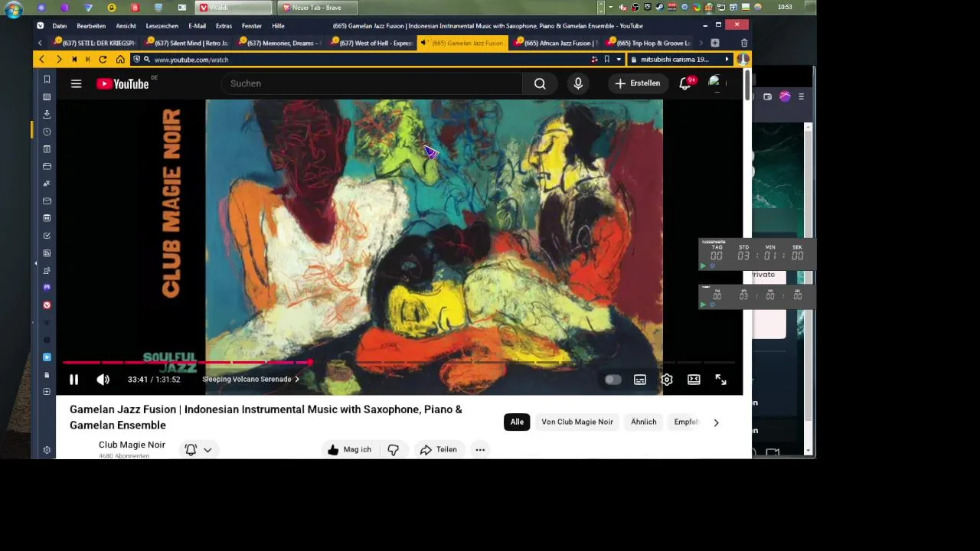The width and height of the screenshot is (980, 551).
Task: Reload the current page
Action: tap(103, 60)
